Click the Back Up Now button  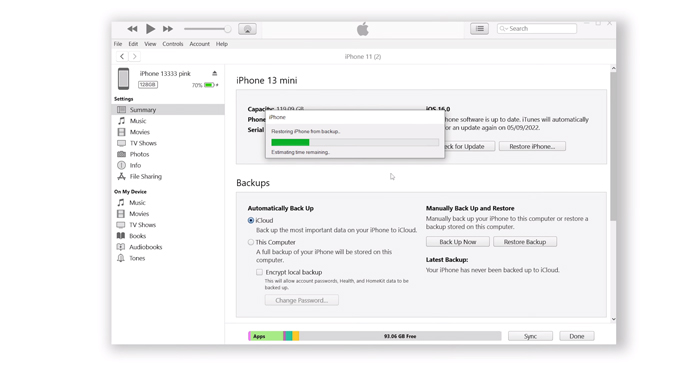[x=458, y=242]
